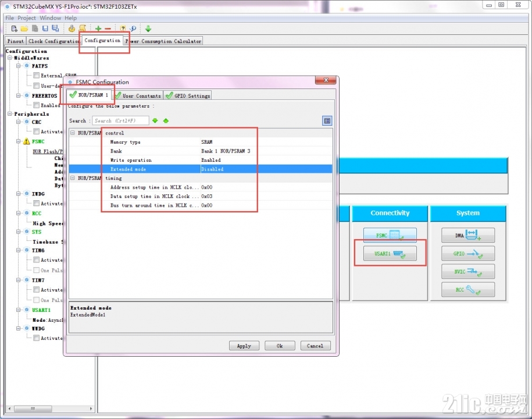
Task: Click the left tree horizontal scrollbar thumb
Action: (33, 409)
